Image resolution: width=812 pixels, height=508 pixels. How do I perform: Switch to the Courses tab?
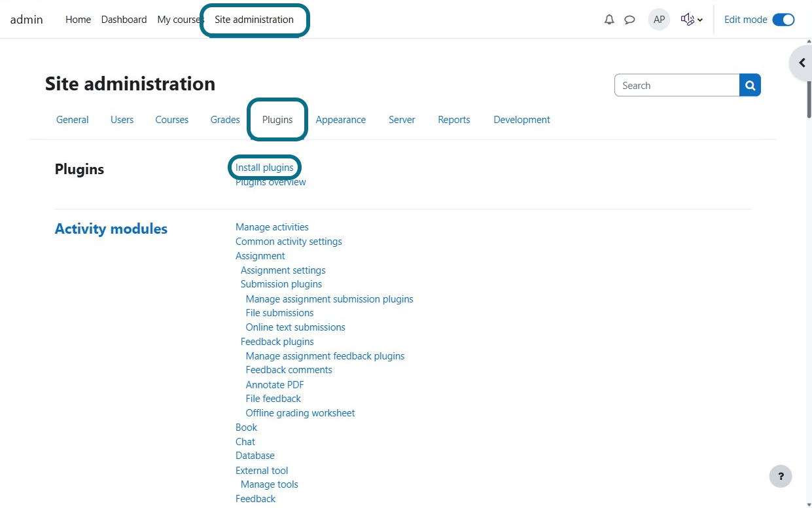pyautogui.click(x=171, y=120)
